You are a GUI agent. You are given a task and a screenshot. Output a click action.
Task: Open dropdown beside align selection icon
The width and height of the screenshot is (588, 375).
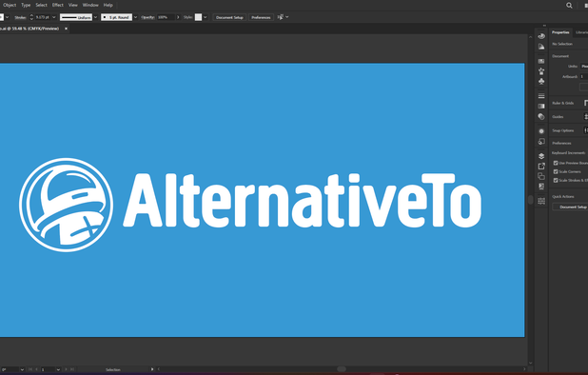287,17
